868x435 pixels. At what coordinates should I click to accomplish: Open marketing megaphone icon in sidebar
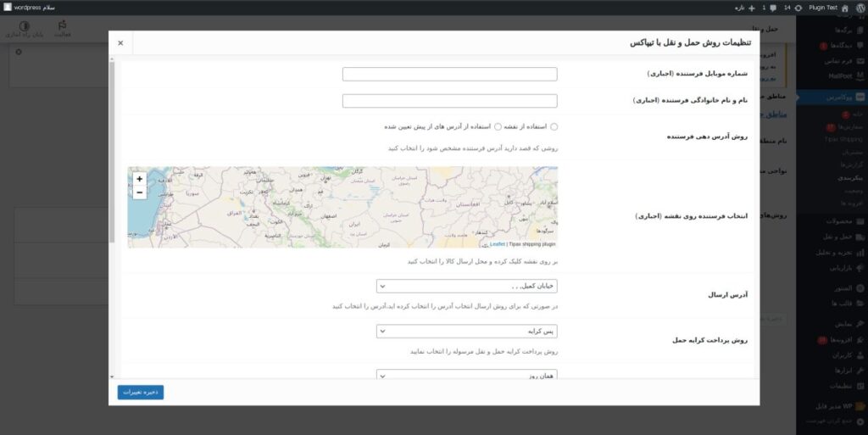pos(860,268)
